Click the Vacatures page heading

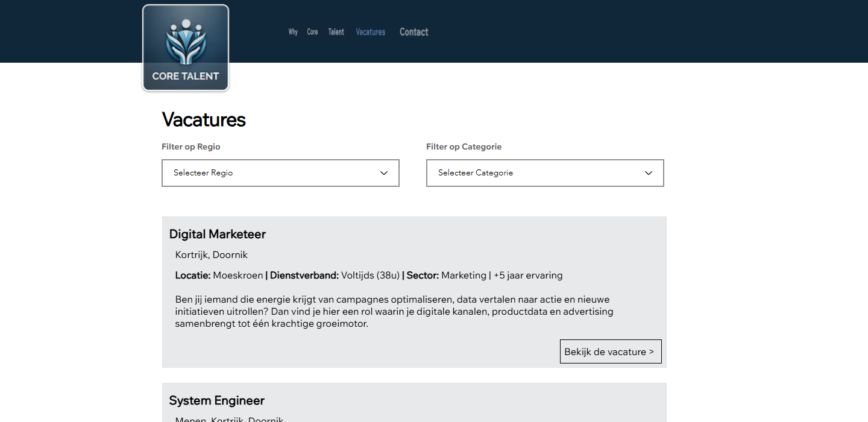click(x=204, y=119)
